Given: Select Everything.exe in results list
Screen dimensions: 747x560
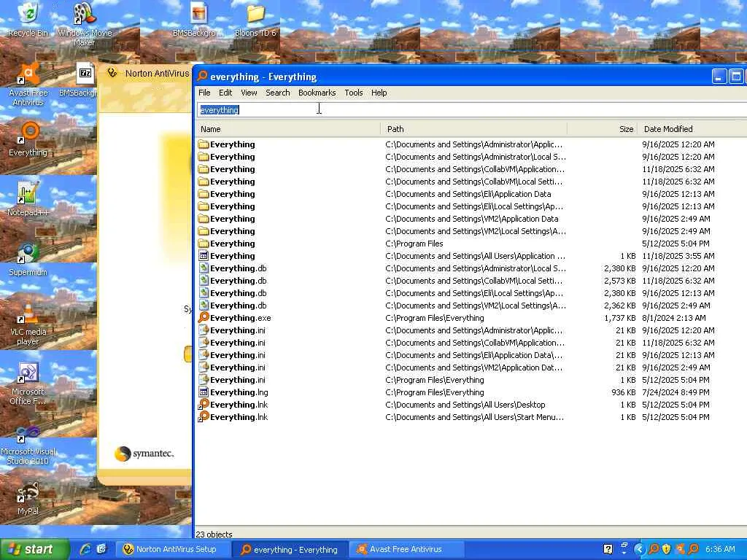Looking at the screenshot, I should 241,318.
